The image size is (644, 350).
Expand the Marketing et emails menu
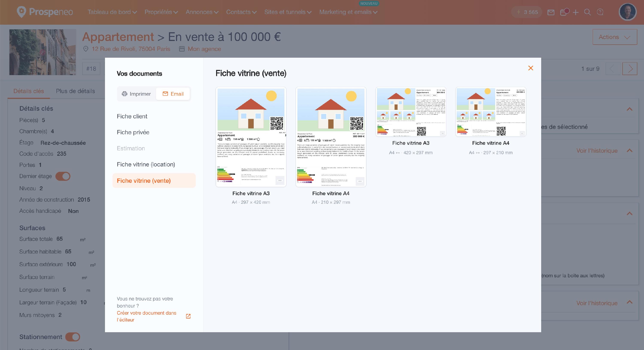(x=348, y=12)
